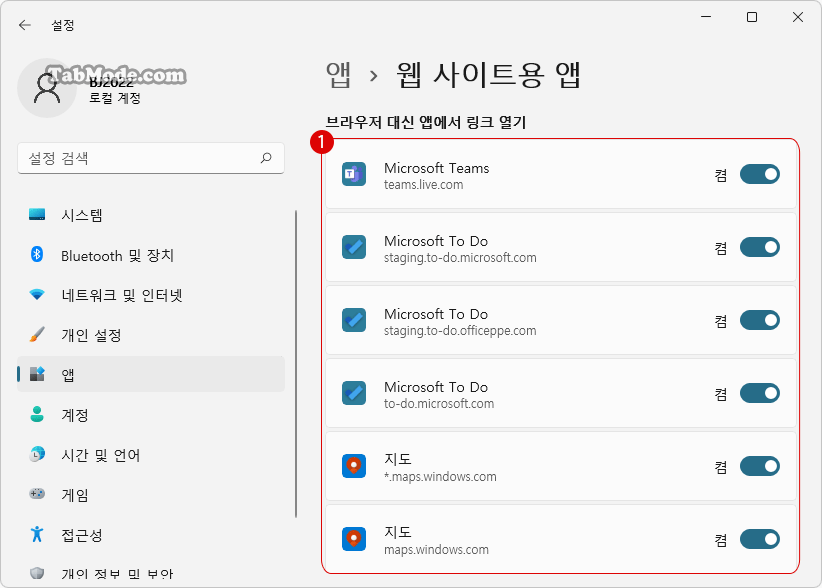
Task: Click To Do icon for staging.to-do.microsoft.com
Action: coord(354,247)
